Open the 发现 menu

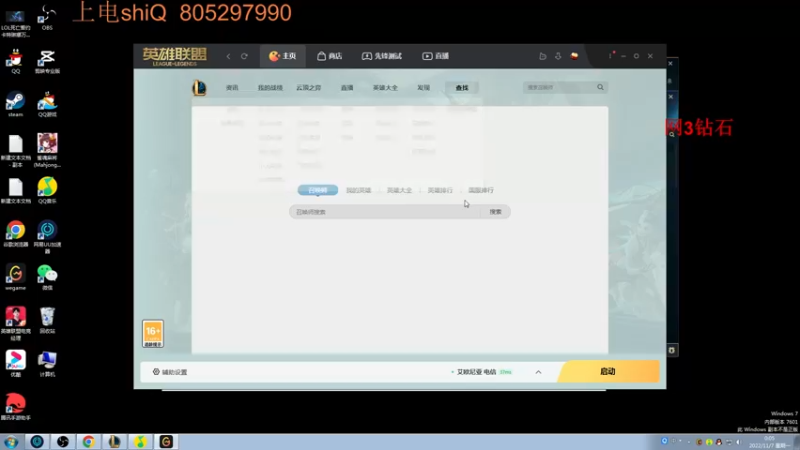(423, 88)
